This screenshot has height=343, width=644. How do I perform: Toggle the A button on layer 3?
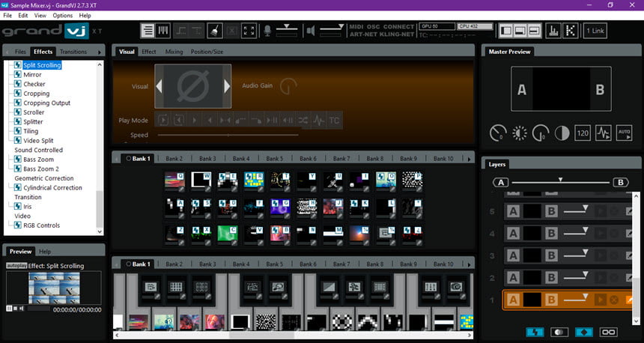(x=513, y=255)
